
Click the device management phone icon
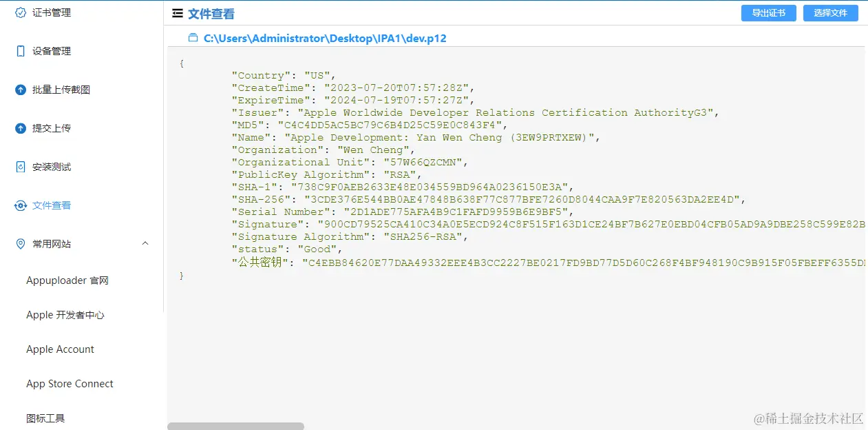point(21,51)
